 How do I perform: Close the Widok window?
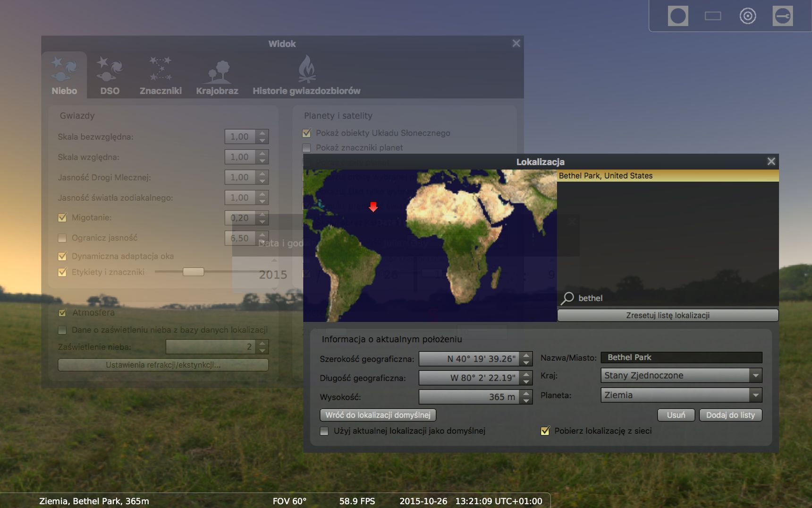[516, 43]
